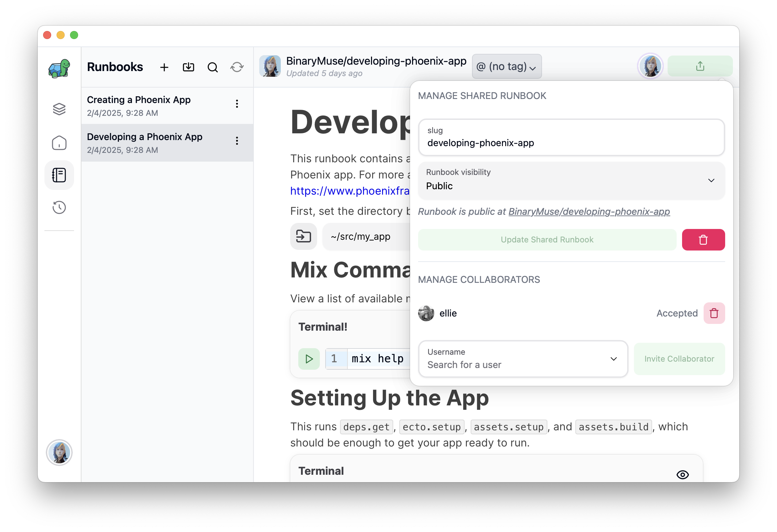Click the assets.setup inline code
777x532 pixels.
[509, 427]
